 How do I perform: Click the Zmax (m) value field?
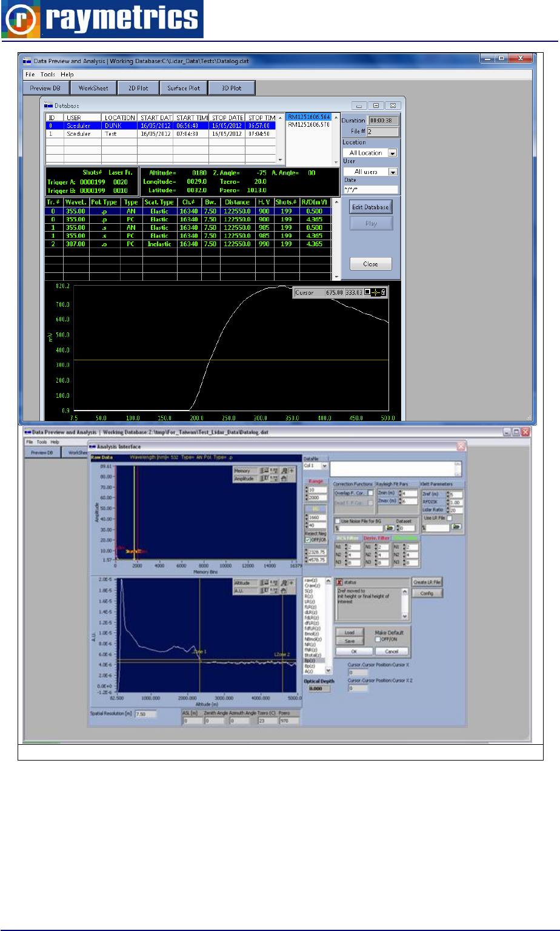409,502
